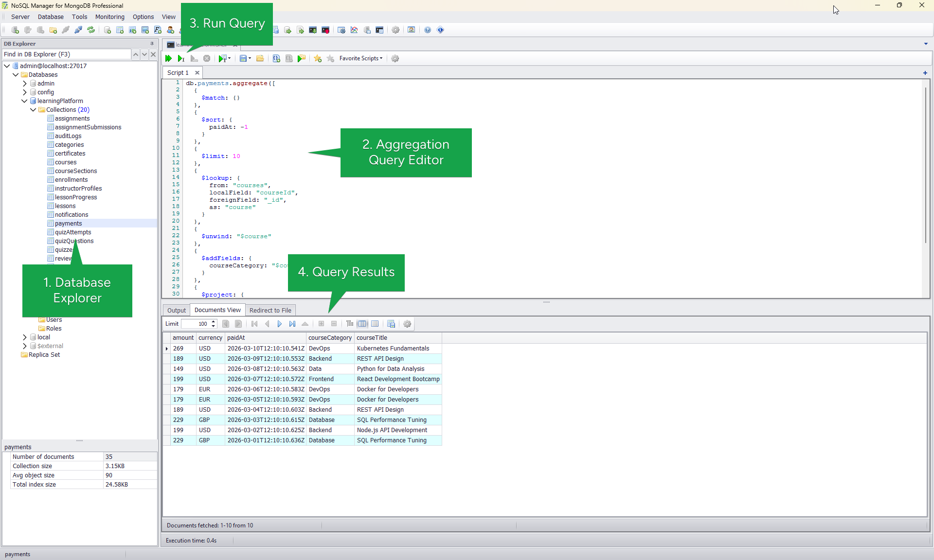Open the results view settings gear

tap(407, 324)
